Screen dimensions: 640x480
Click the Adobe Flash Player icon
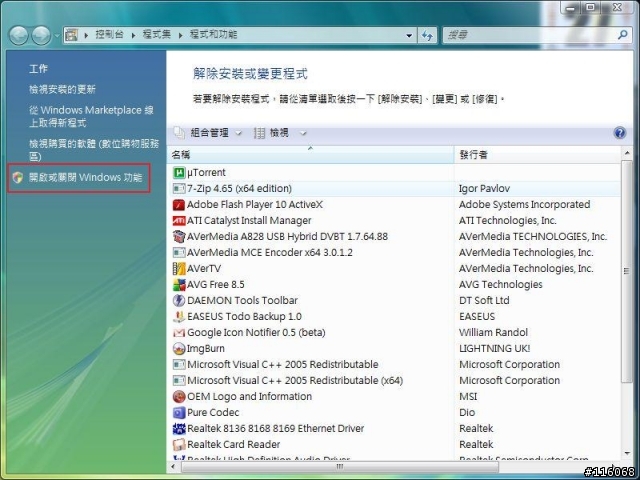click(179, 204)
